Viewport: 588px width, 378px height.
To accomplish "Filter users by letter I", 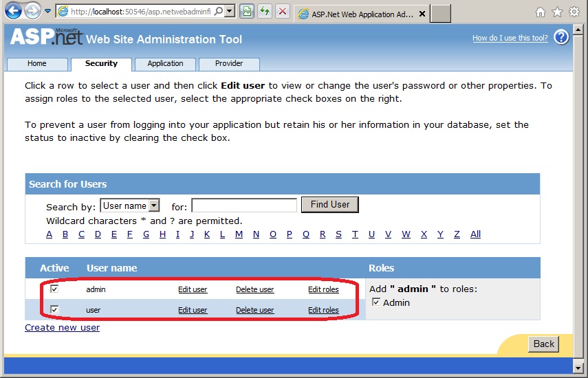I will [177, 234].
